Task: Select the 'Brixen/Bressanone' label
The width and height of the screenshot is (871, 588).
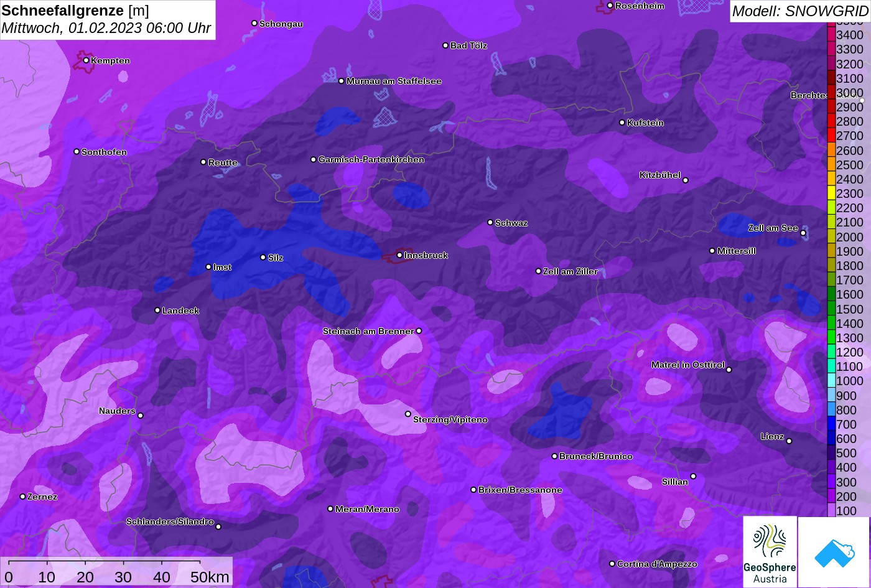Action: click(x=520, y=490)
